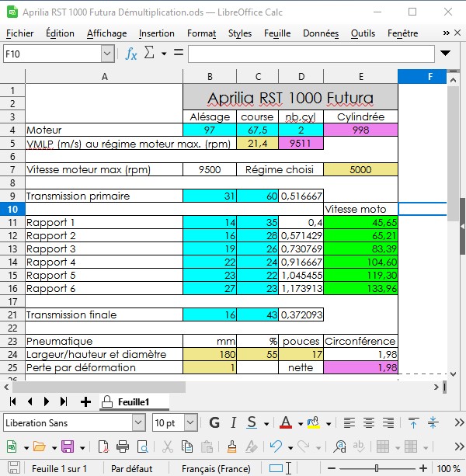The height and width of the screenshot is (476, 466).
Task: Save the document with purple floppy icon
Action: click(x=68, y=446)
